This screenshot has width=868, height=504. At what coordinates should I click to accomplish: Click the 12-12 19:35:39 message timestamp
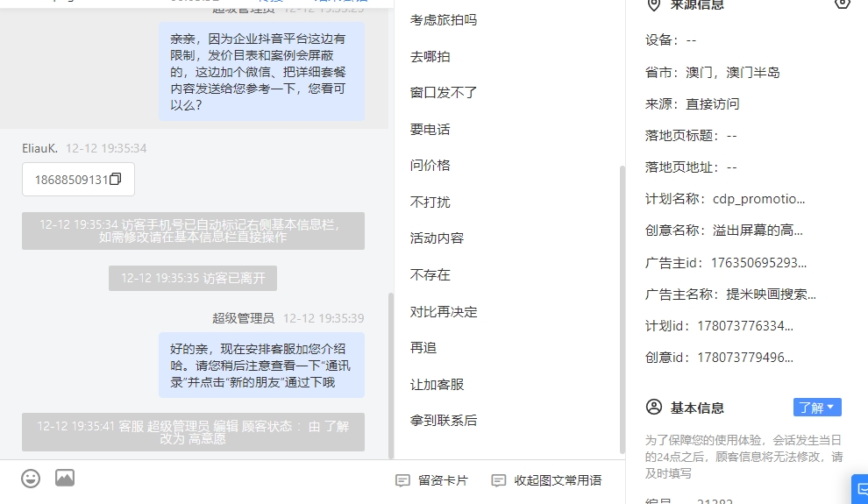[x=324, y=318]
